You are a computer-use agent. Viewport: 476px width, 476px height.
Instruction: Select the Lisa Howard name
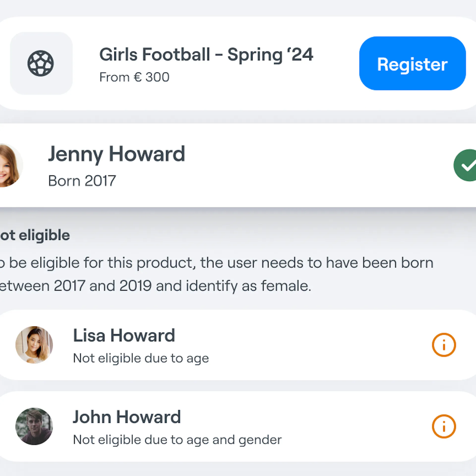click(124, 336)
